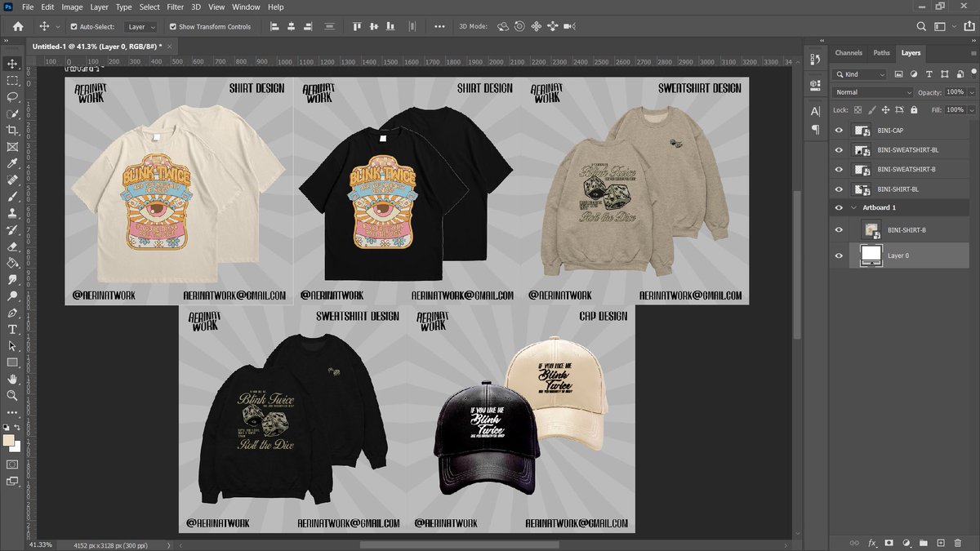This screenshot has width=980, height=551.
Task: Click the Search icon at top right
Action: click(x=921, y=26)
